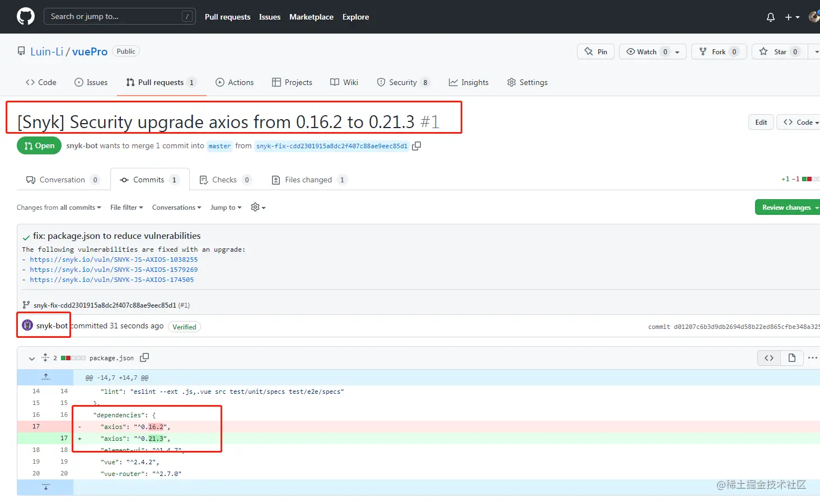
Task: Show rich diff view for package.json
Action: [792, 358]
